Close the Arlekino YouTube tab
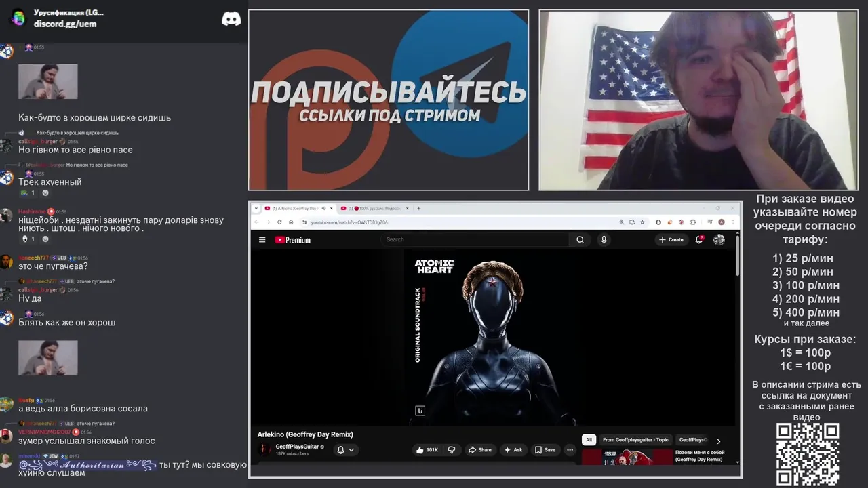868x488 pixels. [332, 208]
